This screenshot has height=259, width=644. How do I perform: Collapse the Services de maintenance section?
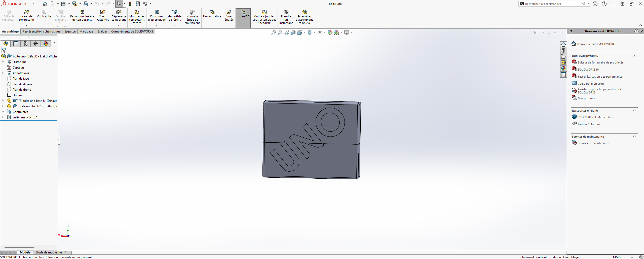coord(634,136)
